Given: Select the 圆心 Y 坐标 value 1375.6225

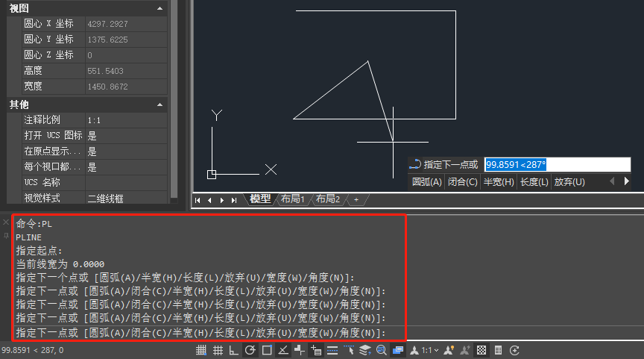Looking at the screenshot, I should 126,40.
